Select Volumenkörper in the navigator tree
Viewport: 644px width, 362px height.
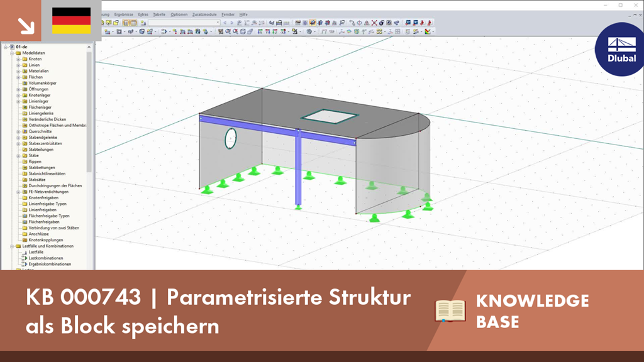tap(42, 84)
